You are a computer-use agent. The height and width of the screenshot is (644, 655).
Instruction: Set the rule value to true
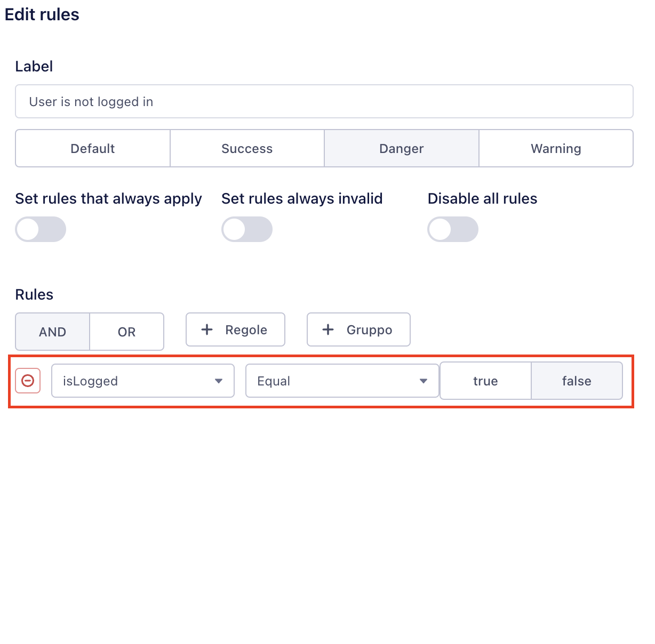[x=485, y=381]
